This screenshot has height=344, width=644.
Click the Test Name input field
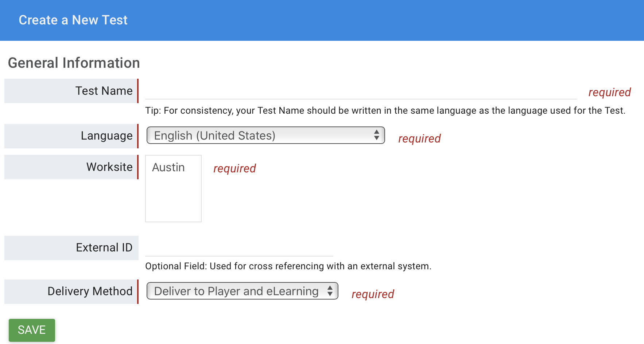click(x=360, y=91)
